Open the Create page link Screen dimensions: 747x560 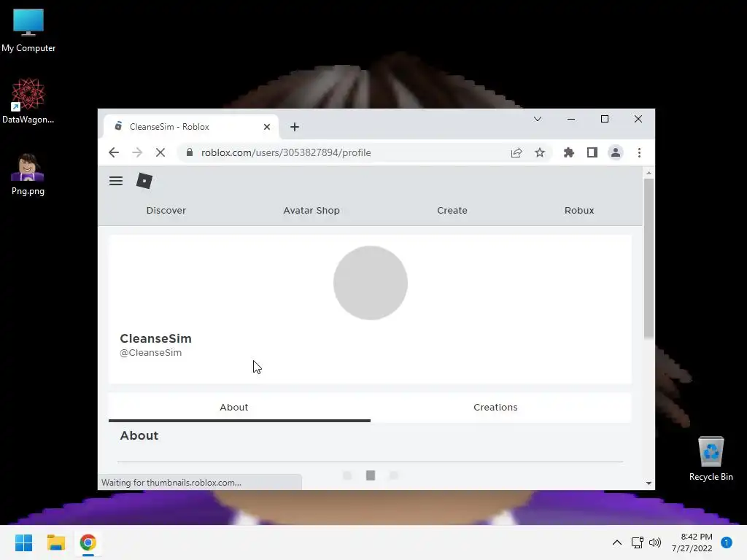452,211
